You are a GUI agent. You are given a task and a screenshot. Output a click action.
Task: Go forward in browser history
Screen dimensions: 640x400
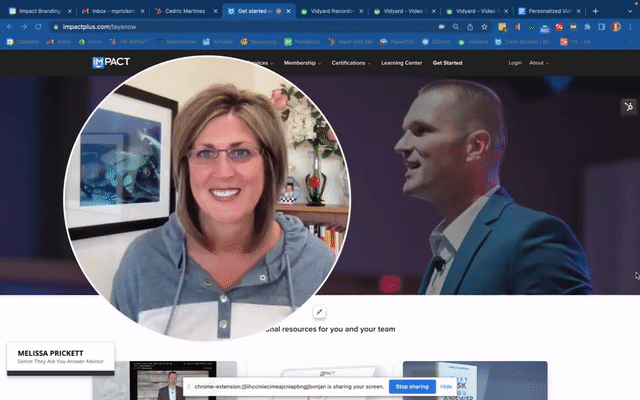click(24, 27)
